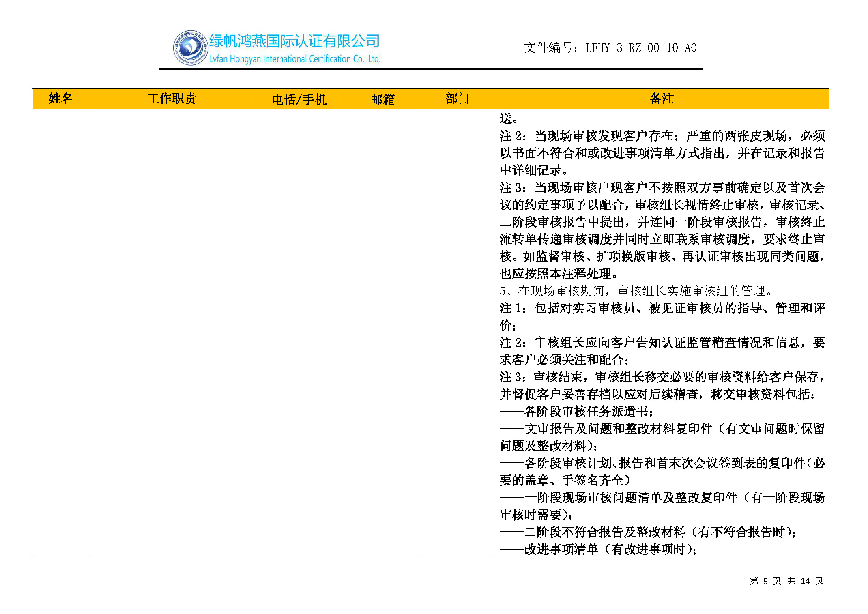Select the 工作职责 column header
The height and width of the screenshot is (614, 868).
point(171,99)
